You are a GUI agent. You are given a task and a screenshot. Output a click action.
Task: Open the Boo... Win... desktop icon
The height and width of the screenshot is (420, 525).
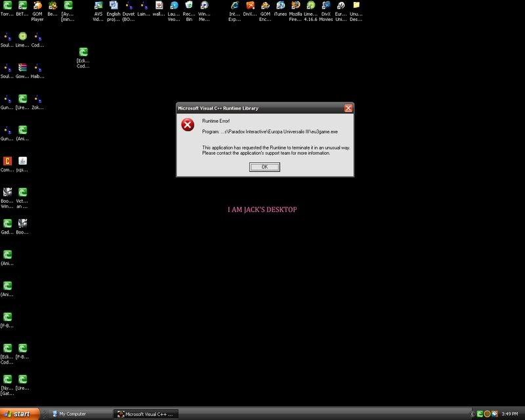click(x=7, y=198)
